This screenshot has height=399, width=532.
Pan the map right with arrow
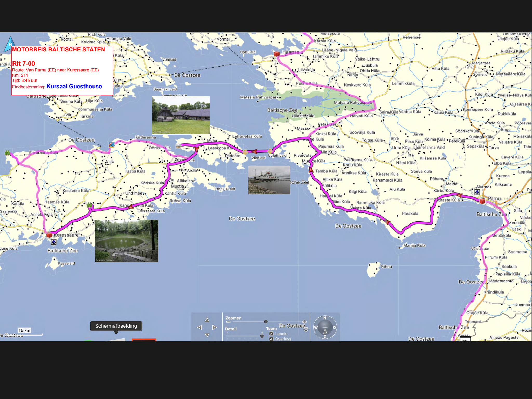point(215,328)
